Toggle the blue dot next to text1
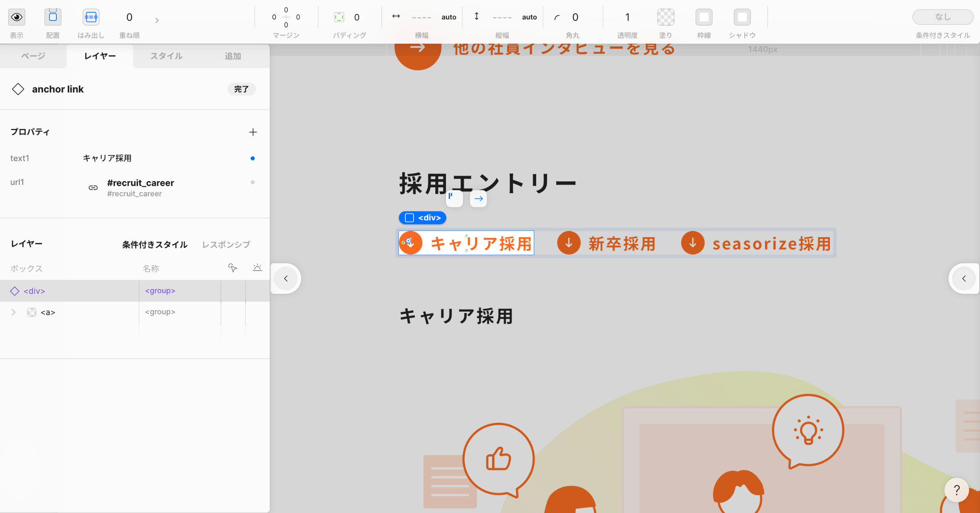Image resolution: width=980 pixels, height=513 pixels. tap(252, 158)
